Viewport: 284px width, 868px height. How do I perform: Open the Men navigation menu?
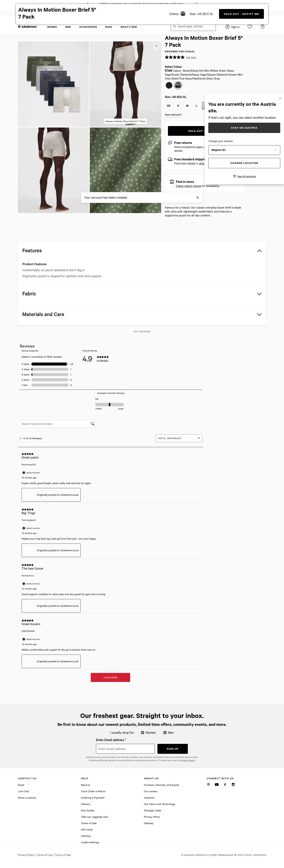[x=68, y=27]
